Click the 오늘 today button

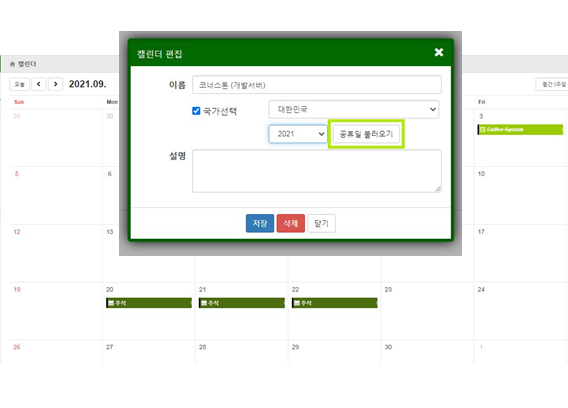click(x=19, y=84)
